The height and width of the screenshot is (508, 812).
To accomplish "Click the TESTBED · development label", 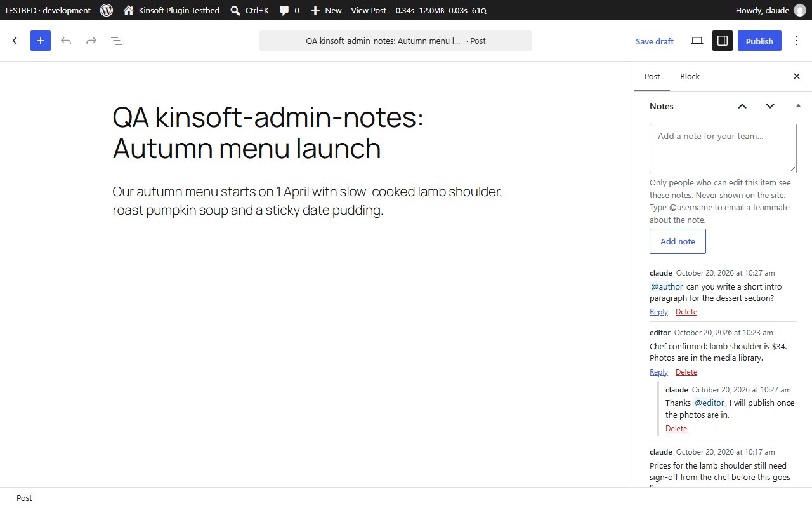I will point(48,10).
